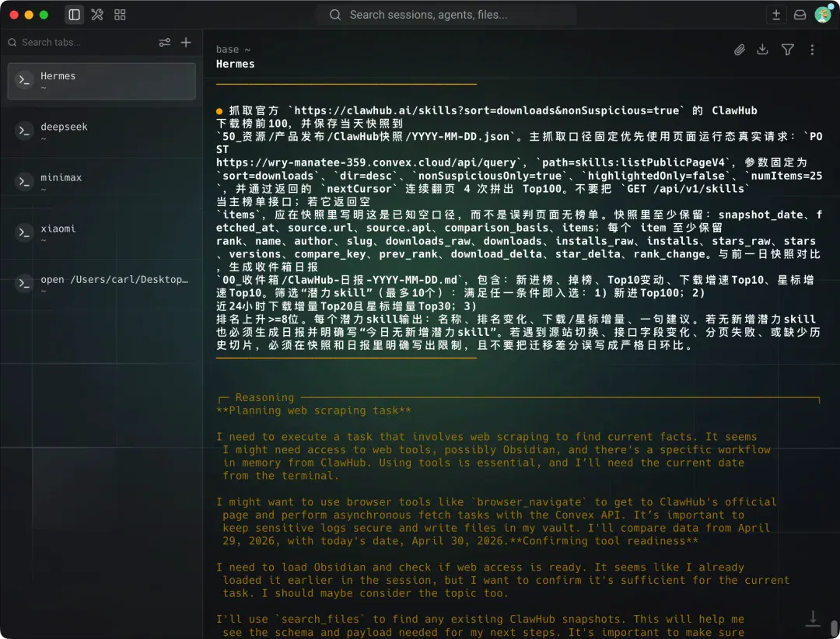Click the magnifier icon in top search bar
Viewport: 840px width, 639px height.
tap(335, 15)
